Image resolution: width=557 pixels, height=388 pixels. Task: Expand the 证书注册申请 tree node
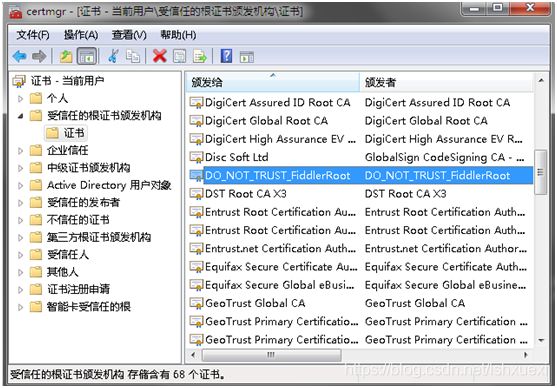point(21,290)
